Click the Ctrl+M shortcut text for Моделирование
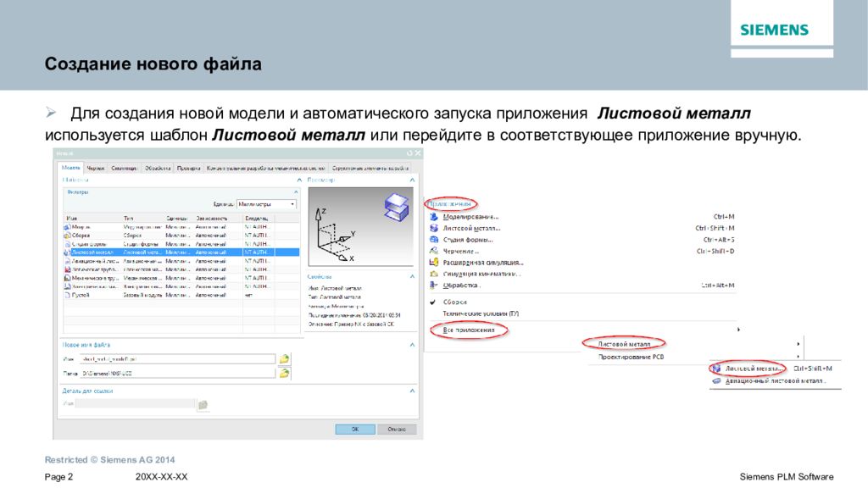Screen dimensions: 868x488 click(x=724, y=217)
